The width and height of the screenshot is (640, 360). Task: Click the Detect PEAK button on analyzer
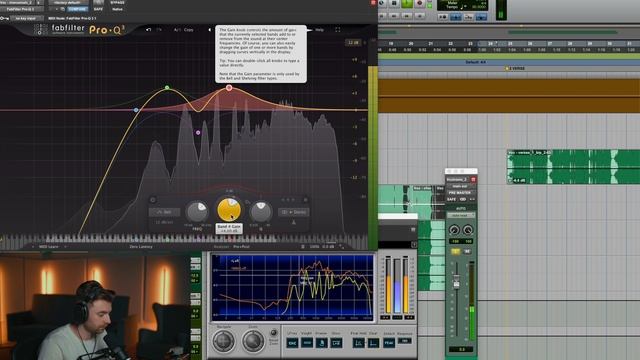pos(389,343)
